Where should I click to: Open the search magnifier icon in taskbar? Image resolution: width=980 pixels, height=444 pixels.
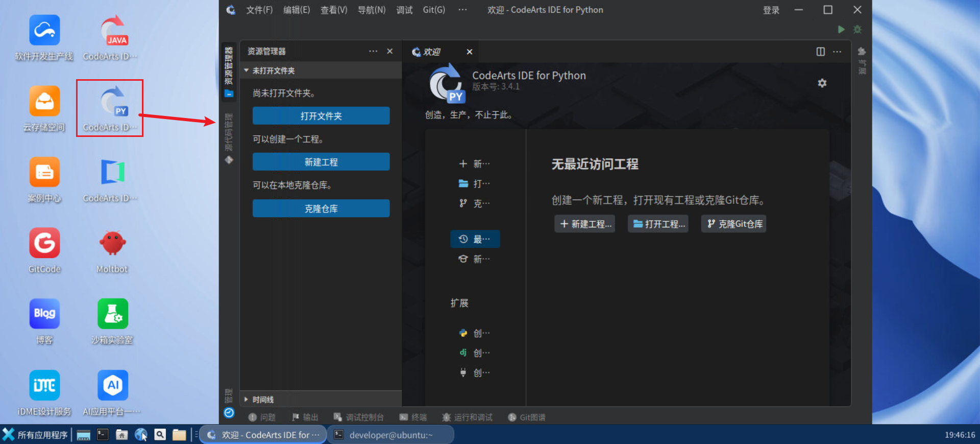pyautogui.click(x=160, y=435)
